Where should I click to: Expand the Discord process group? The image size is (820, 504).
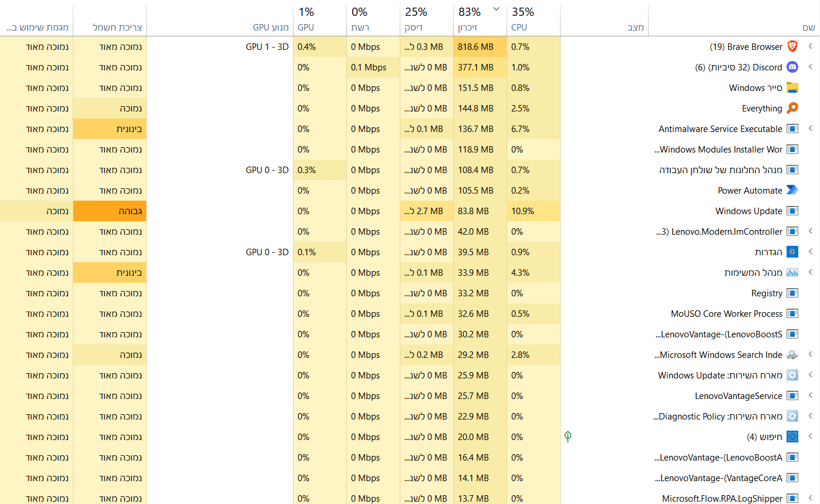point(811,67)
